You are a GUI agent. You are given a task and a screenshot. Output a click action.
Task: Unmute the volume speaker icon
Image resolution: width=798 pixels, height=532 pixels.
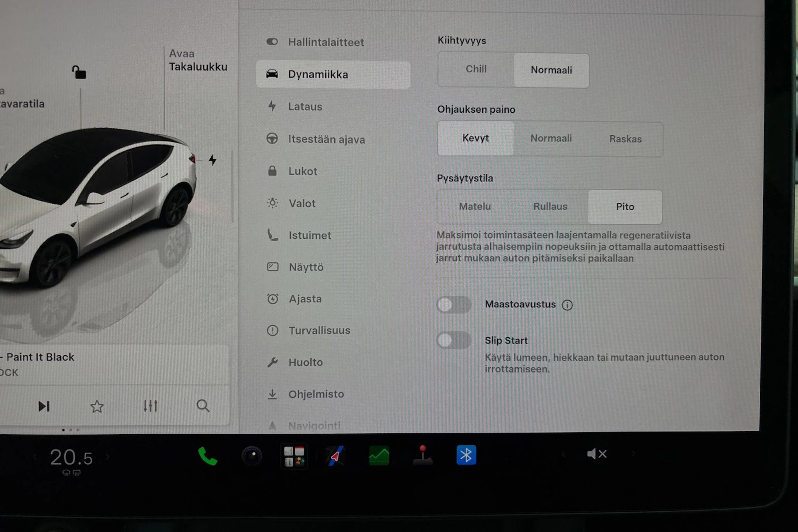pos(597,454)
